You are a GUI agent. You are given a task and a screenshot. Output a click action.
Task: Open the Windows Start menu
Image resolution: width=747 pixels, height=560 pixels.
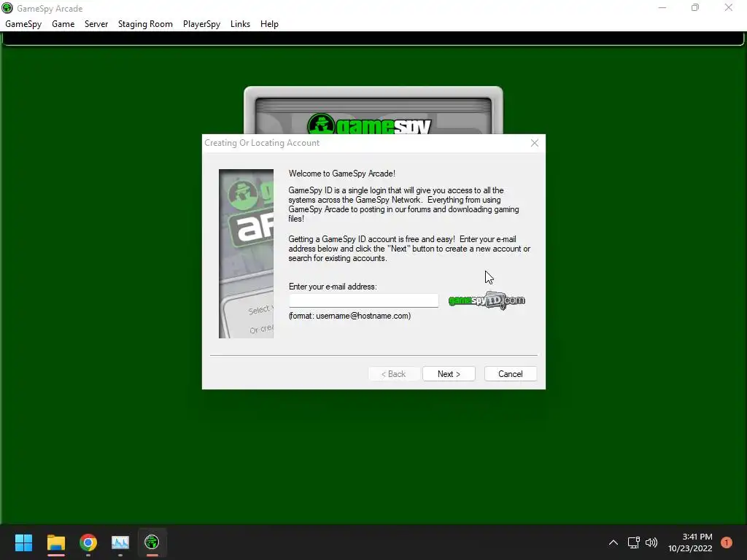click(x=23, y=542)
